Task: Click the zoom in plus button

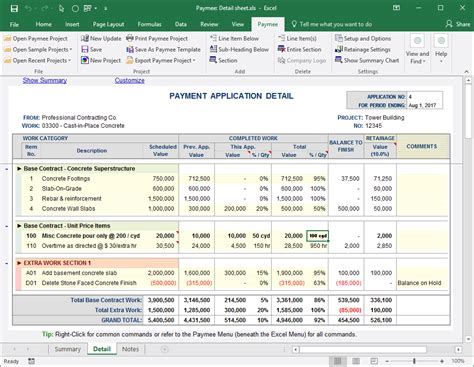Action: (442, 361)
